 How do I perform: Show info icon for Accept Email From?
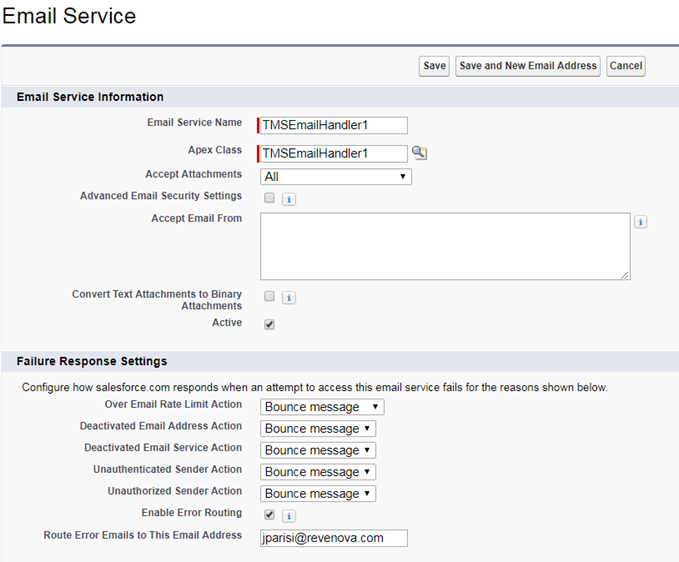[x=640, y=222]
